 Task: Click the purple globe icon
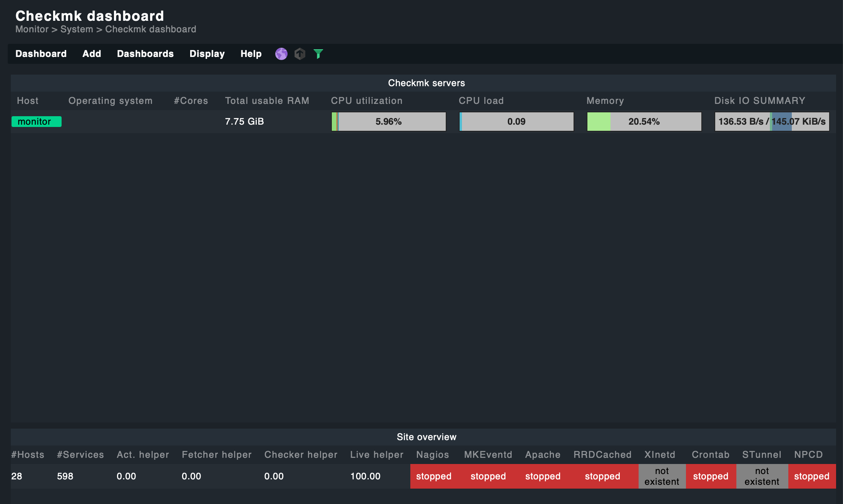pos(281,54)
